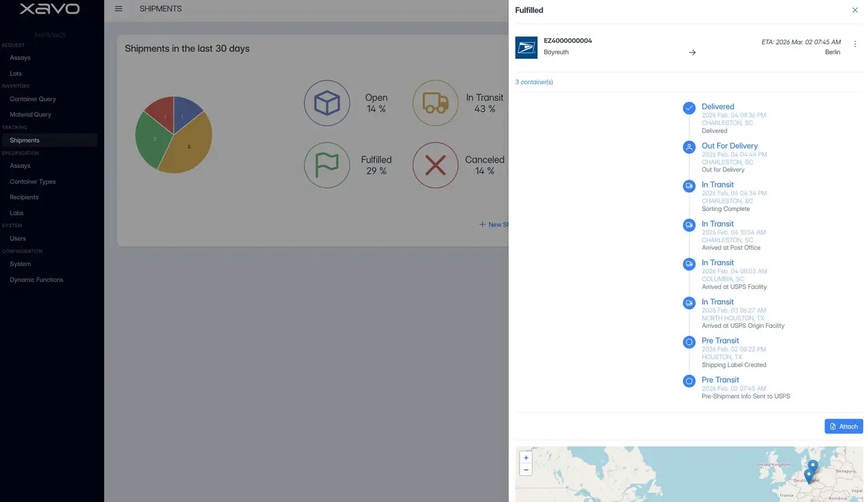The width and height of the screenshot is (868, 502).
Task: Click the In Transit truck icon
Action: click(x=436, y=103)
